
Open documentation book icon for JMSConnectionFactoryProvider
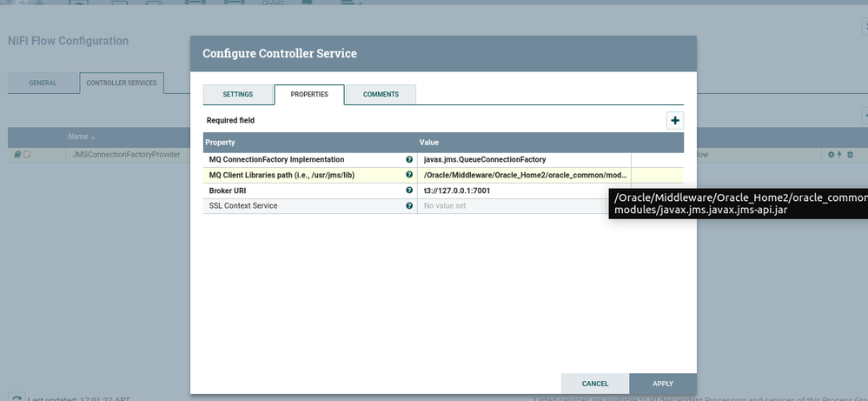(17, 155)
